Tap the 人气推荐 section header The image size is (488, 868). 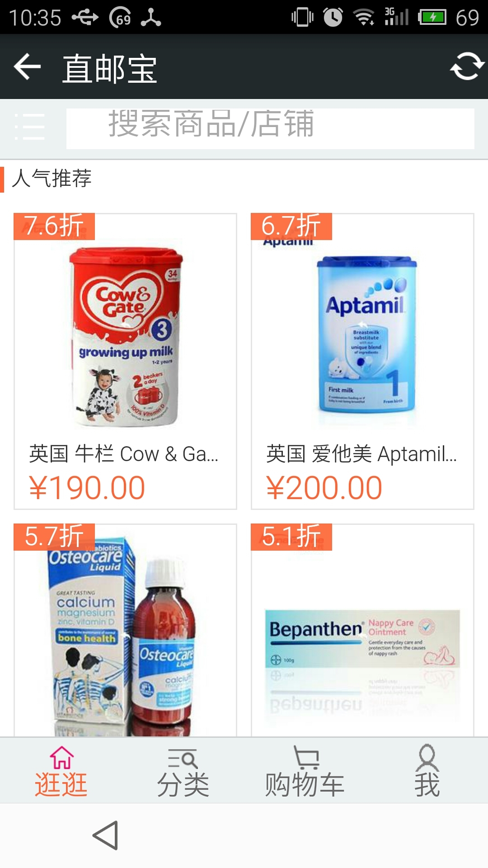(52, 178)
